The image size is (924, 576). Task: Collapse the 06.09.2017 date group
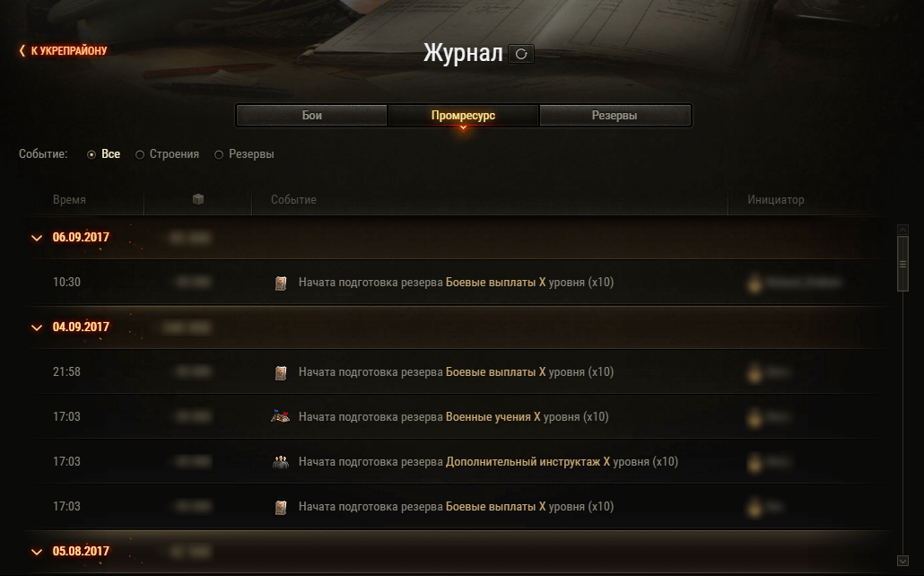click(37, 238)
